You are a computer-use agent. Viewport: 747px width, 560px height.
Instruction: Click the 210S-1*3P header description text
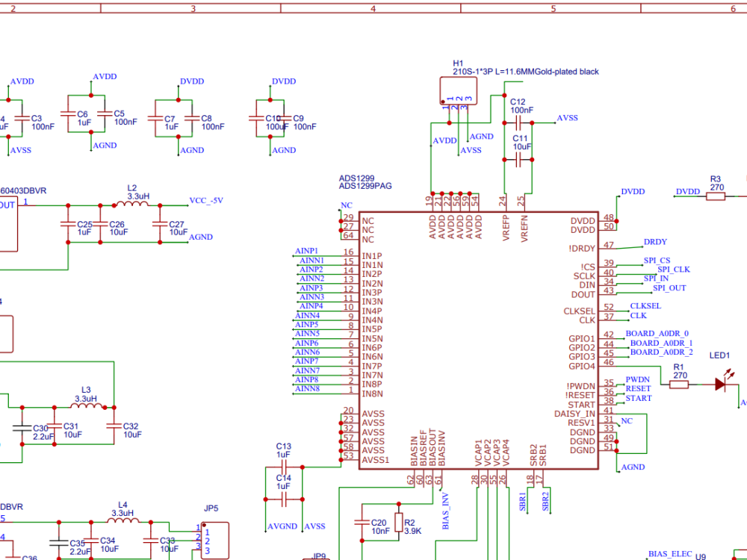pos(525,72)
